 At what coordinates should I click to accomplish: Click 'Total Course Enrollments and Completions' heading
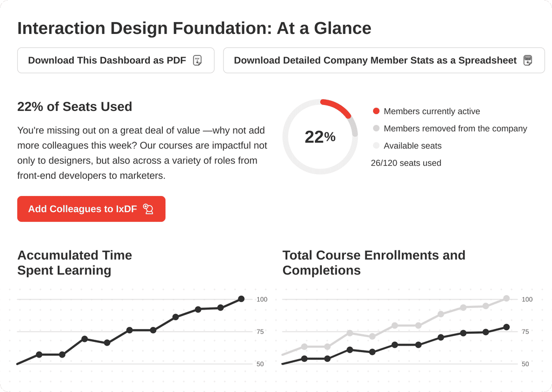(x=374, y=263)
